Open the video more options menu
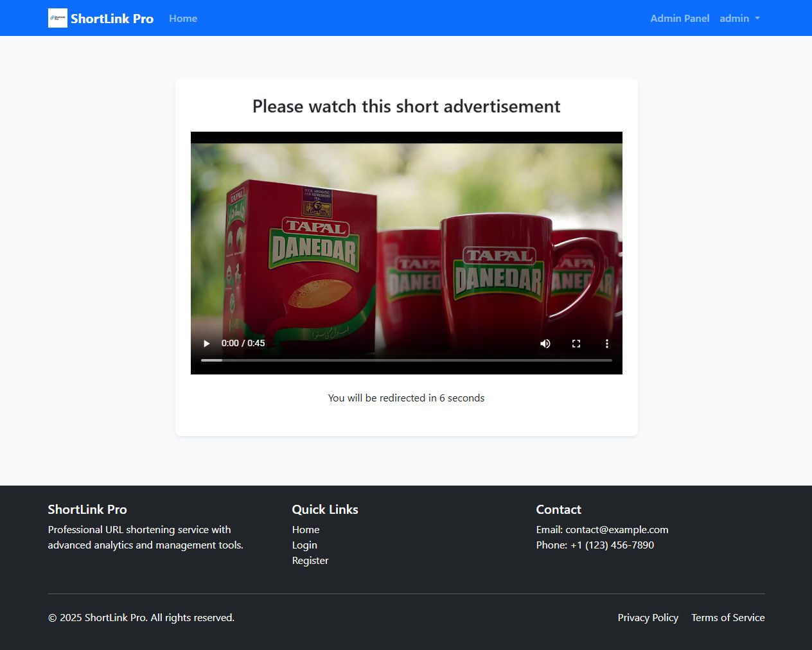The width and height of the screenshot is (812, 650). [x=607, y=344]
